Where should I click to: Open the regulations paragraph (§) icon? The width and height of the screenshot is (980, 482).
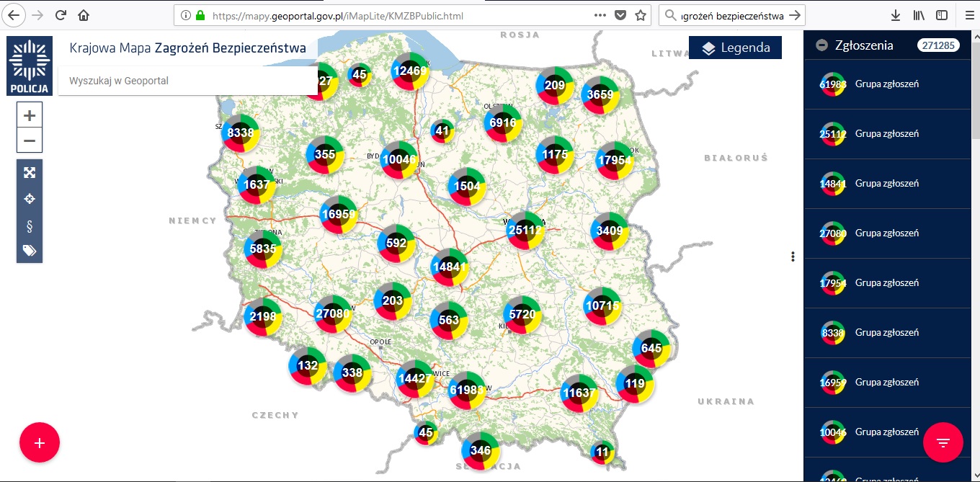[30, 226]
